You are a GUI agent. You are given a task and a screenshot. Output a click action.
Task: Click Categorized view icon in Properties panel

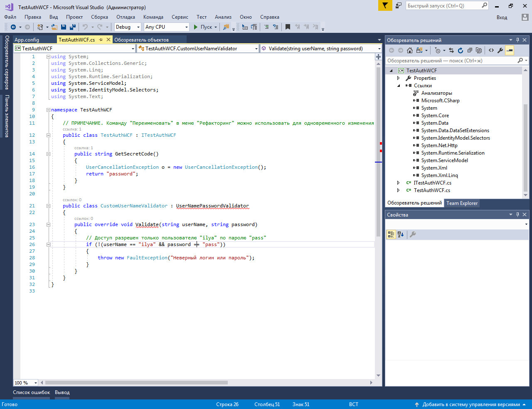click(391, 234)
